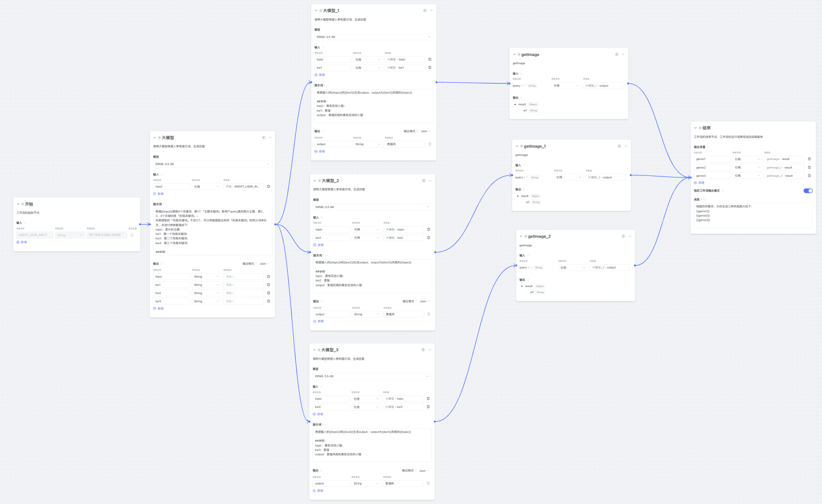
Task: Run the 大模型 node with its play icon
Action: (263, 138)
